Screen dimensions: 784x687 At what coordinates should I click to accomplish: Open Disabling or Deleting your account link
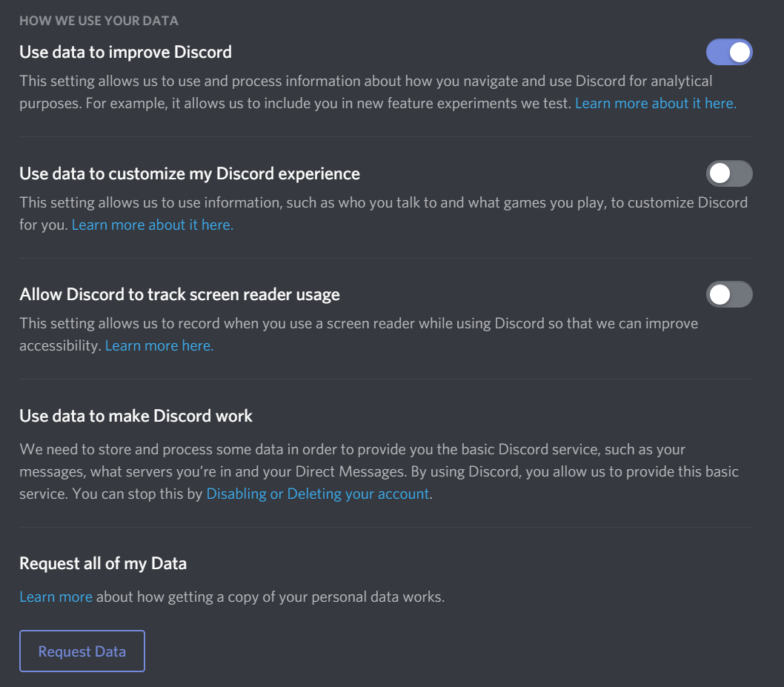click(317, 494)
